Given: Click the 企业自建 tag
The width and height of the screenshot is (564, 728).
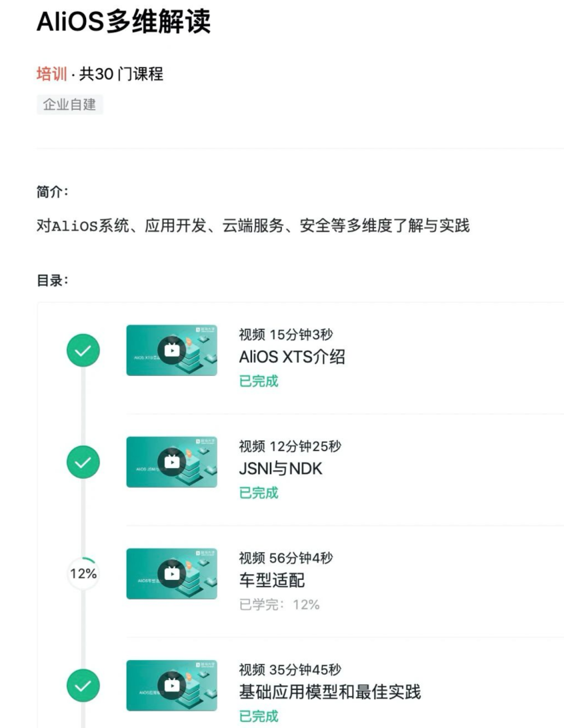Looking at the screenshot, I should 69,105.
